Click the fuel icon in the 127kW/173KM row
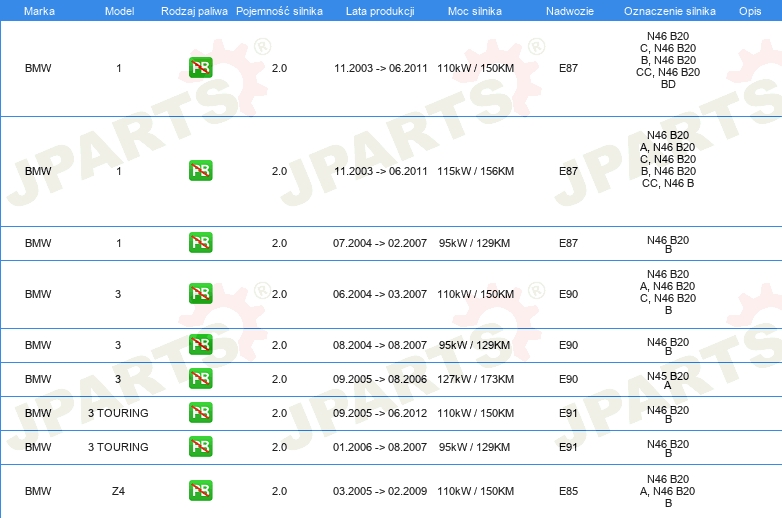Screen dimensions: 782x518 (x=200, y=378)
